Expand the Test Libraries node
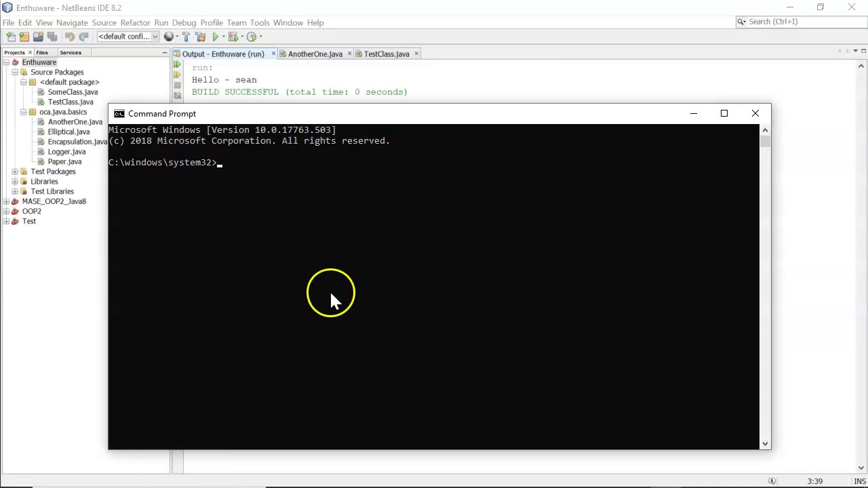The width and height of the screenshot is (868, 488). (x=14, y=191)
